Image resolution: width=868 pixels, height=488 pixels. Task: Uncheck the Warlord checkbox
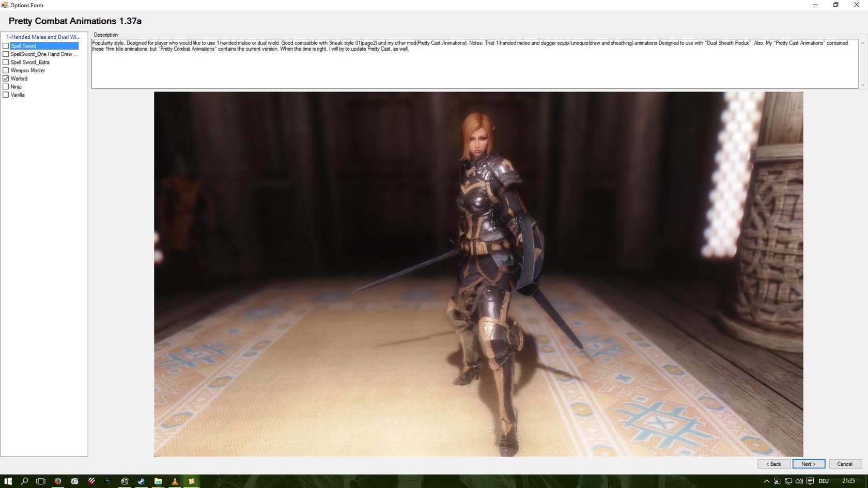(x=6, y=78)
